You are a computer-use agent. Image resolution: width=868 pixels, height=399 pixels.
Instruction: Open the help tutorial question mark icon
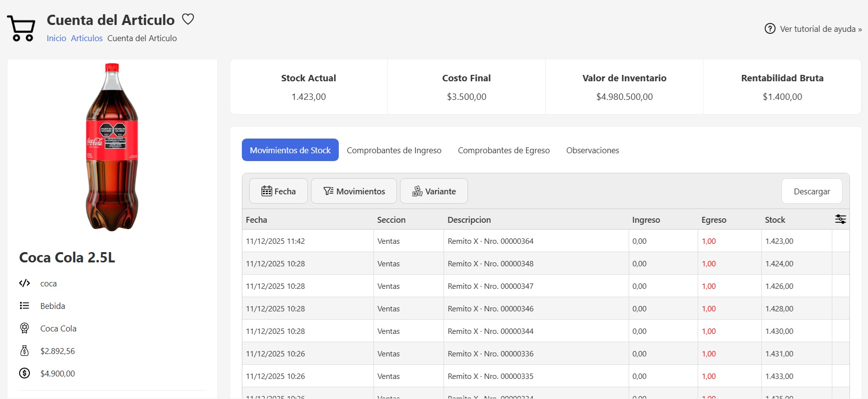click(770, 29)
